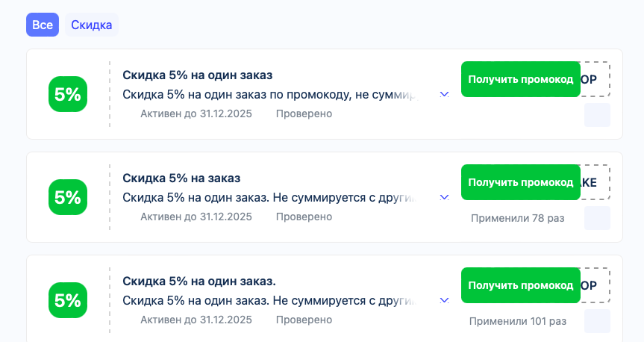
Task: Click the title above the "по промокоду" description
Action: (198, 75)
